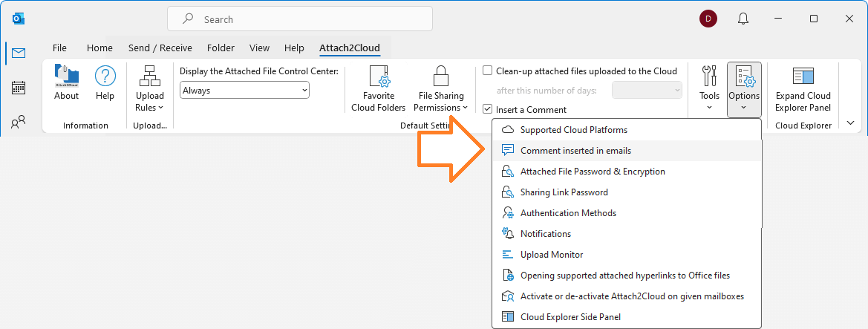Open Favorite Cloud Folders settings
Screen dimensions: 868x329
[x=378, y=88]
